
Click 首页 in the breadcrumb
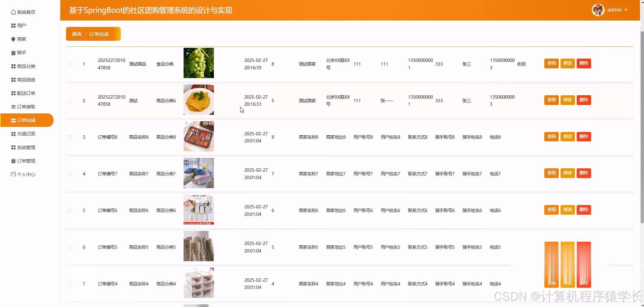(x=77, y=34)
